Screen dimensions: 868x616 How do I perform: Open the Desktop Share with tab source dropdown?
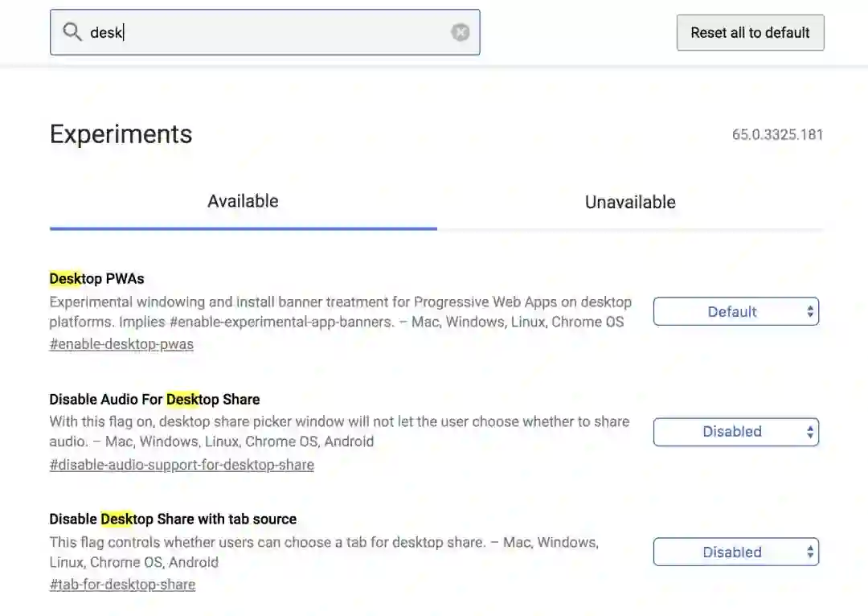735,552
